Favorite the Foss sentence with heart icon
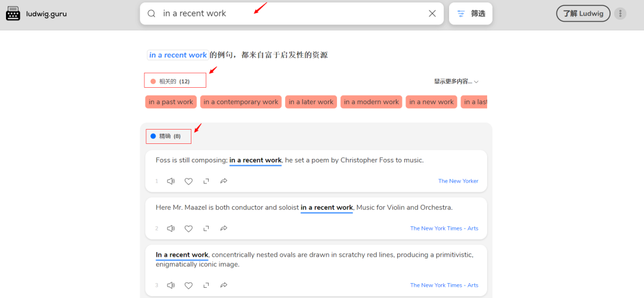 tap(188, 181)
